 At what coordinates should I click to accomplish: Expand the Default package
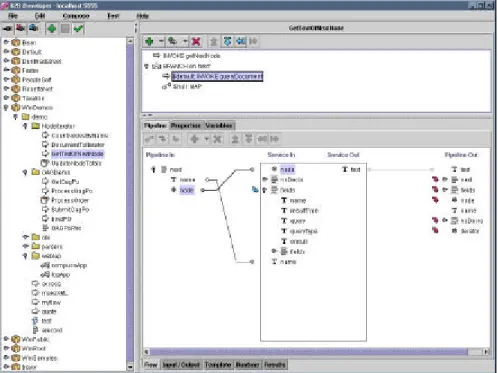(x=6, y=52)
